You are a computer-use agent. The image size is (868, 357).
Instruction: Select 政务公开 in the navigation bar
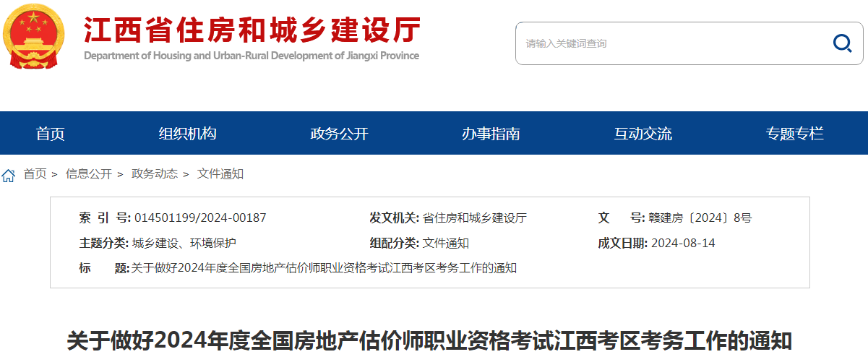point(340,134)
